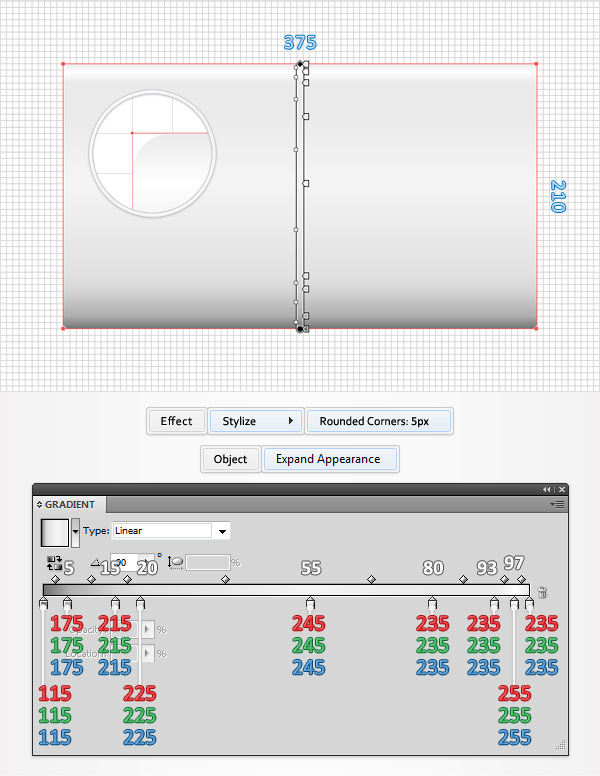
Task: Delete the gradient stop via trash icon
Action: click(x=542, y=592)
